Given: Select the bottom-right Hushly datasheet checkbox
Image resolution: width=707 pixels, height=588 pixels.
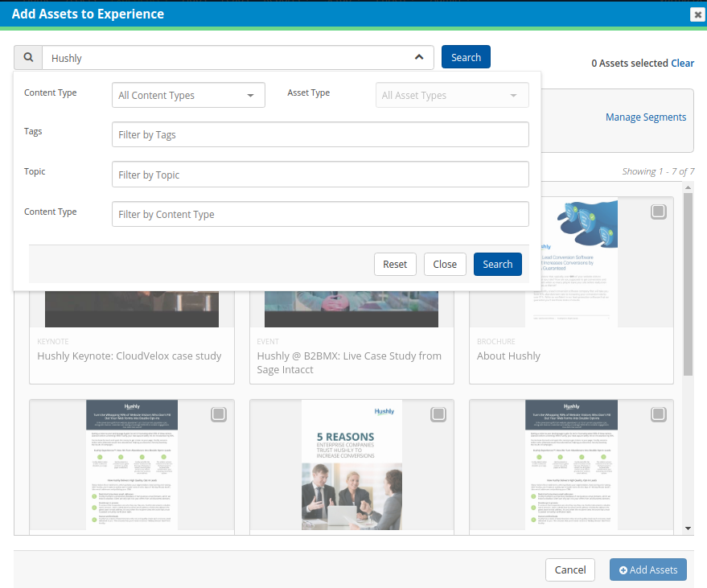Looking at the screenshot, I should 658,414.
